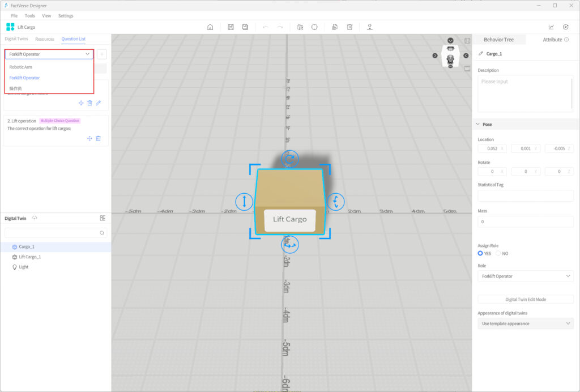Viewport: 580px width, 392px height.
Task: Switch to Behavior Tree tab
Action: pos(498,40)
